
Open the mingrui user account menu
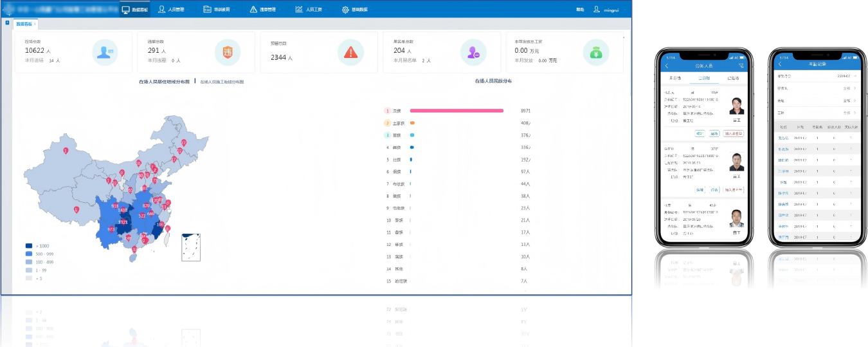[606, 10]
